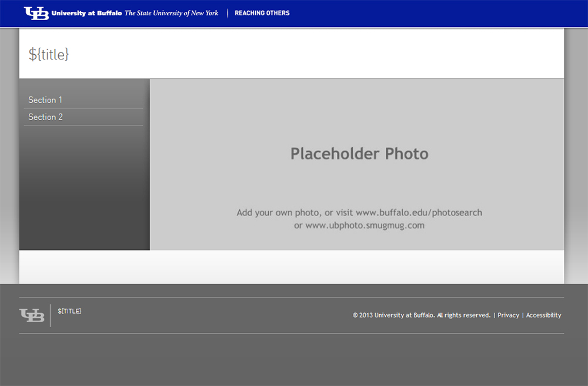Click the UB logo in the header

pos(36,13)
